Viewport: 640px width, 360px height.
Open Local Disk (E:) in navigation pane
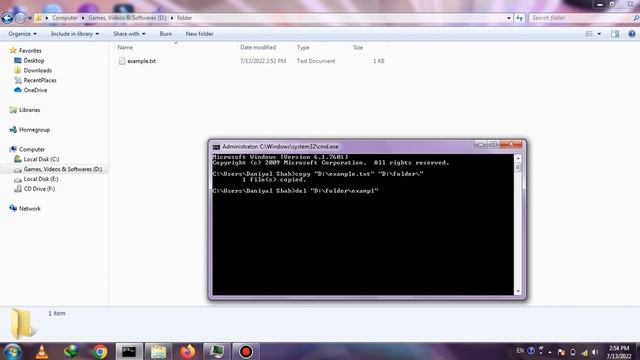point(40,179)
